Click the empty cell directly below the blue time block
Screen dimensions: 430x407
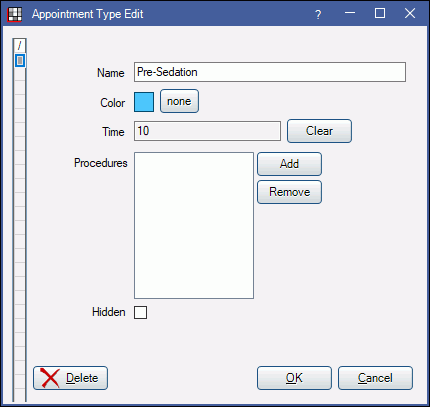click(20, 74)
